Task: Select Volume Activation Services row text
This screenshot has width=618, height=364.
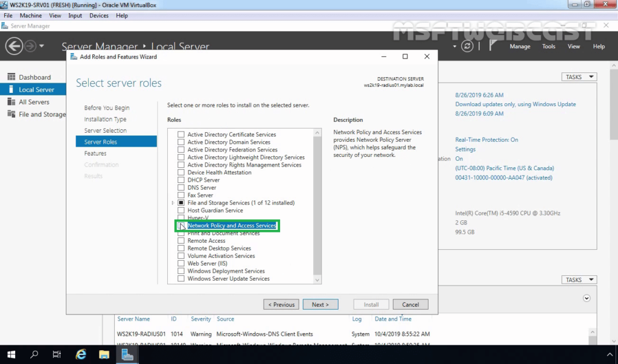Action: pos(221,256)
